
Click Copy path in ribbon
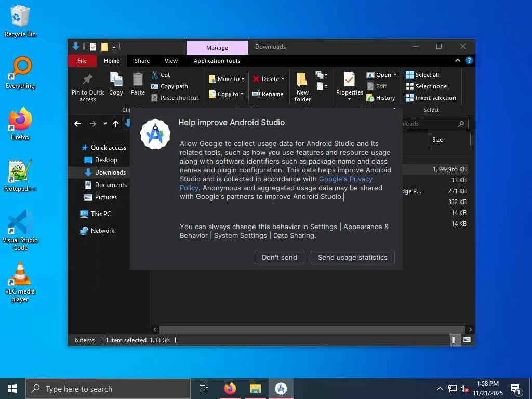169,86
